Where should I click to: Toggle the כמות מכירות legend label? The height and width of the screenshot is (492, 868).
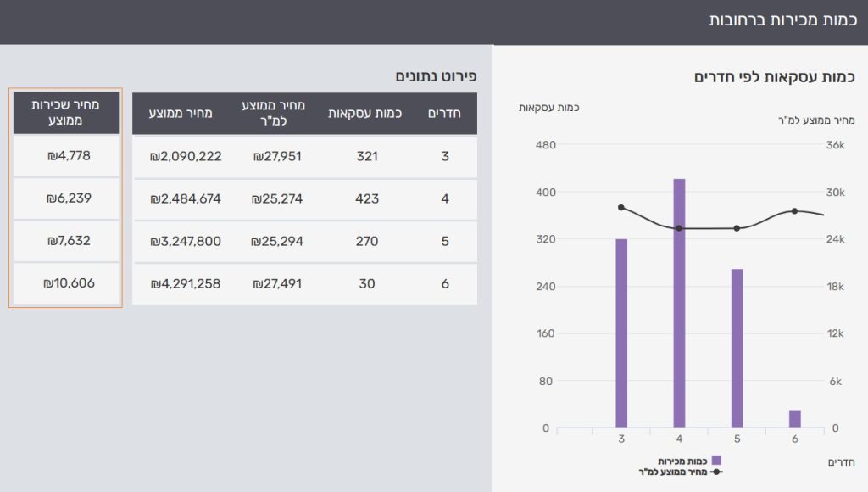[x=682, y=461]
